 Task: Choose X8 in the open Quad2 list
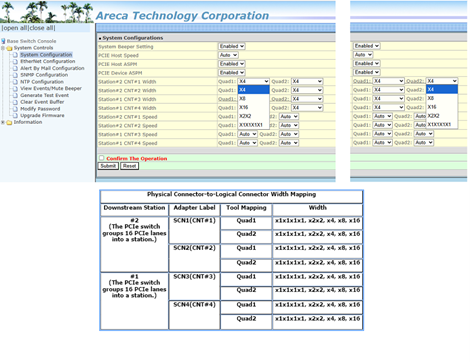442,98
